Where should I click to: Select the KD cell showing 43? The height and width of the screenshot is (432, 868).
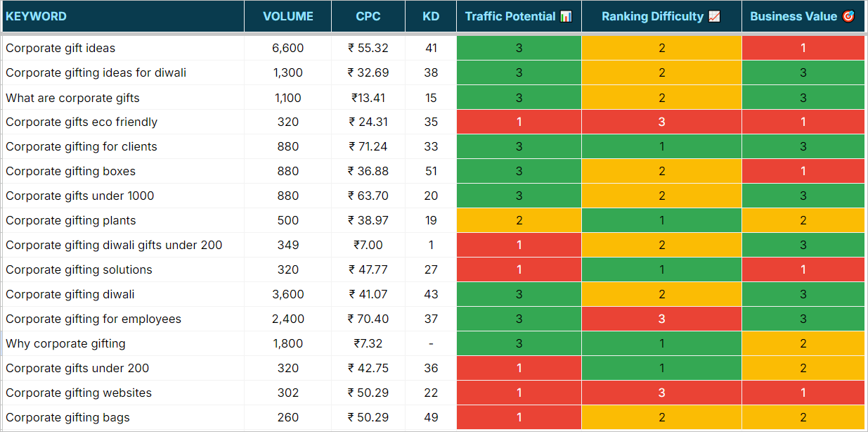pyautogui.click(x=431, y=294)
